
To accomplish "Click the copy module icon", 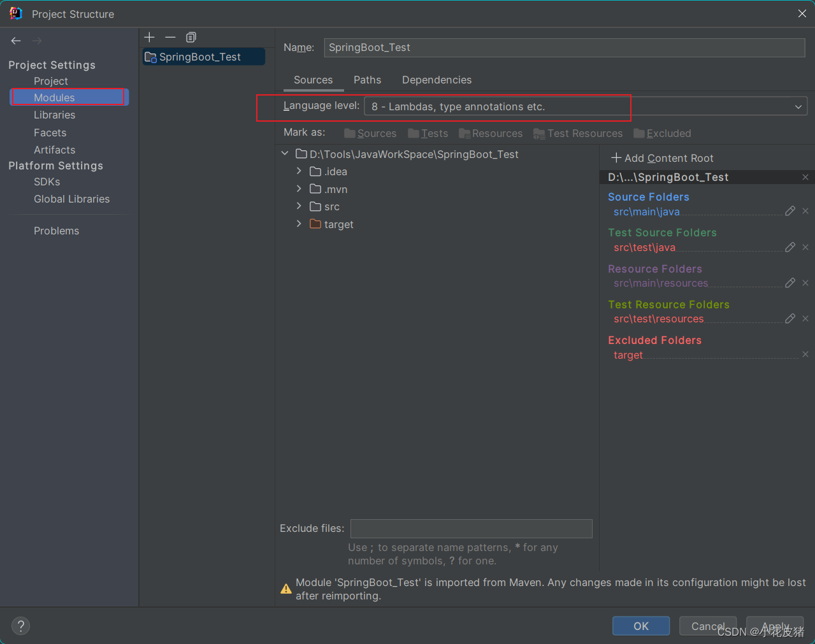I will (191, 37).
